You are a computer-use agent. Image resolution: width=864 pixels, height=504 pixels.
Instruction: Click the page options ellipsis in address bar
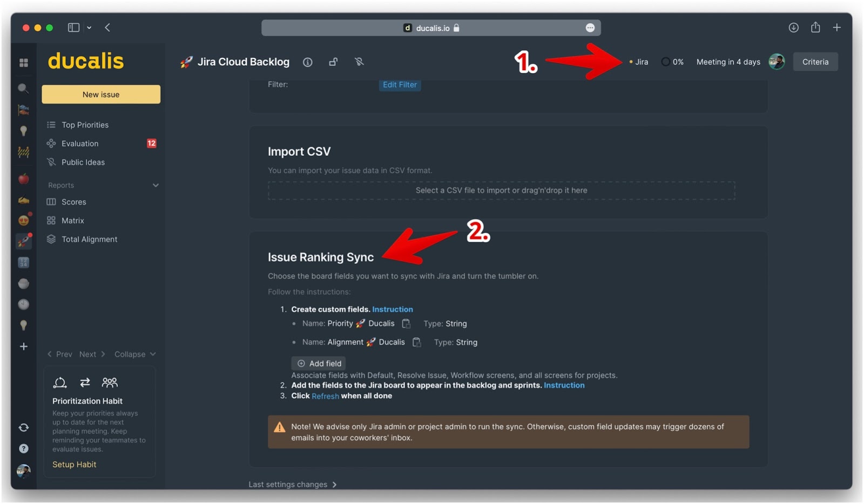coord(590,28)
